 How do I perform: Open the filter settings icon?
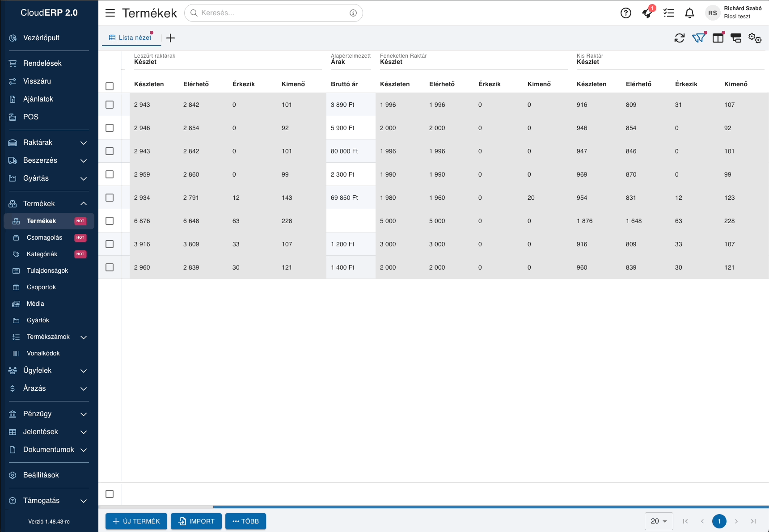coord(699,38)
